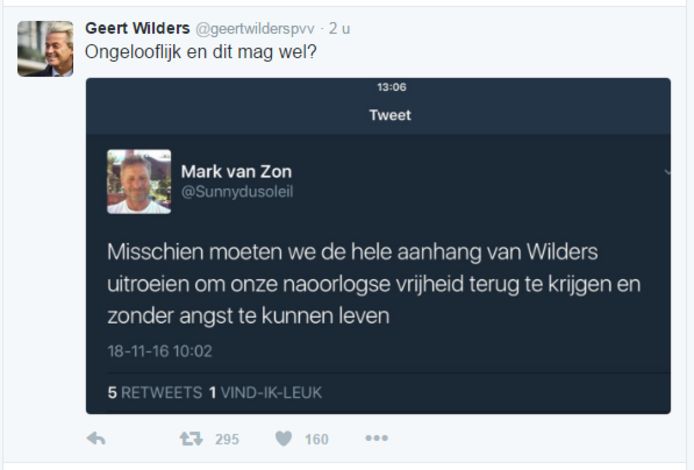694x470 pixels.
Task: Click the 295 retweet counter
Action: (x=227, y=439)
